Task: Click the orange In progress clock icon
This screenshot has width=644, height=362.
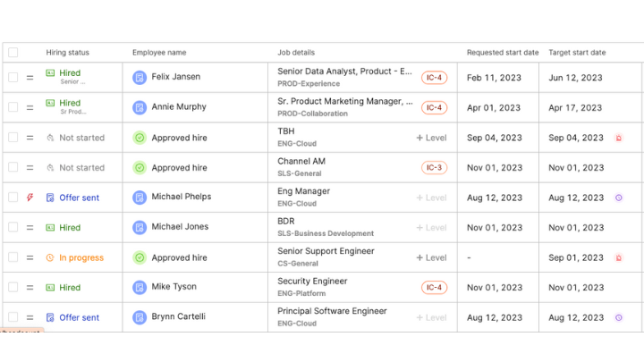Action: click(x=50, y=257)
